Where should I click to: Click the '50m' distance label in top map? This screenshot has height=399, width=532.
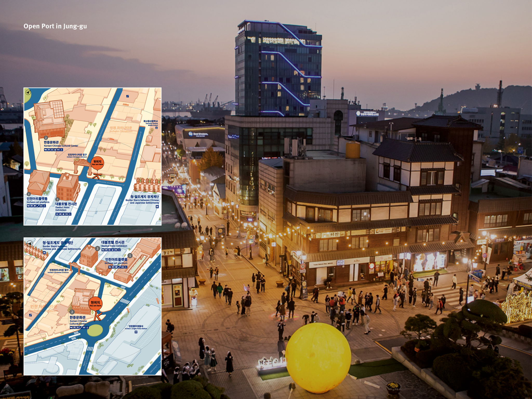point(112,139)
